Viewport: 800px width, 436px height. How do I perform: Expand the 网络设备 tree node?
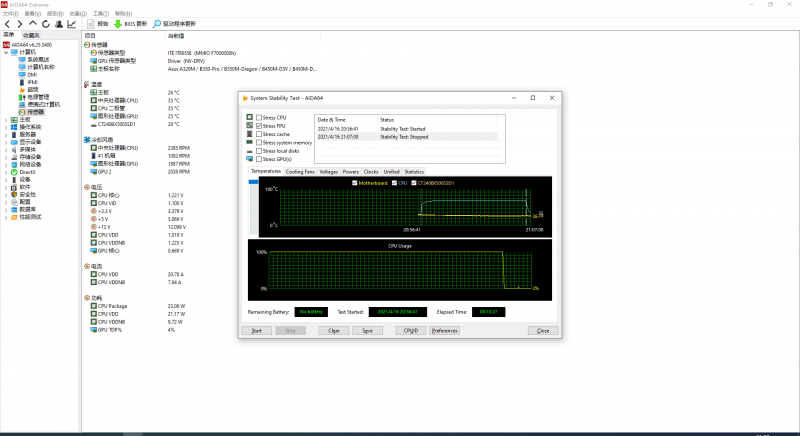[6, 165]
